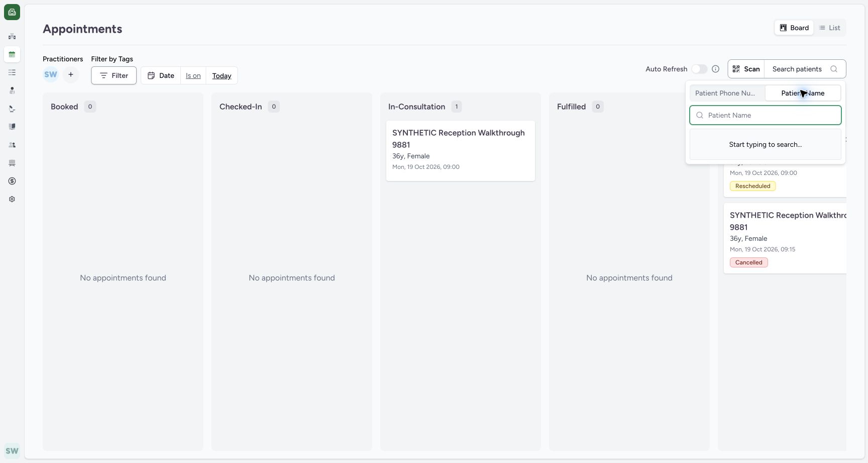Image resolution: width=868 pixels, height=463 pixels.
Task: Open the microscope lab icon in sidebar
Action: pos(12,109)
